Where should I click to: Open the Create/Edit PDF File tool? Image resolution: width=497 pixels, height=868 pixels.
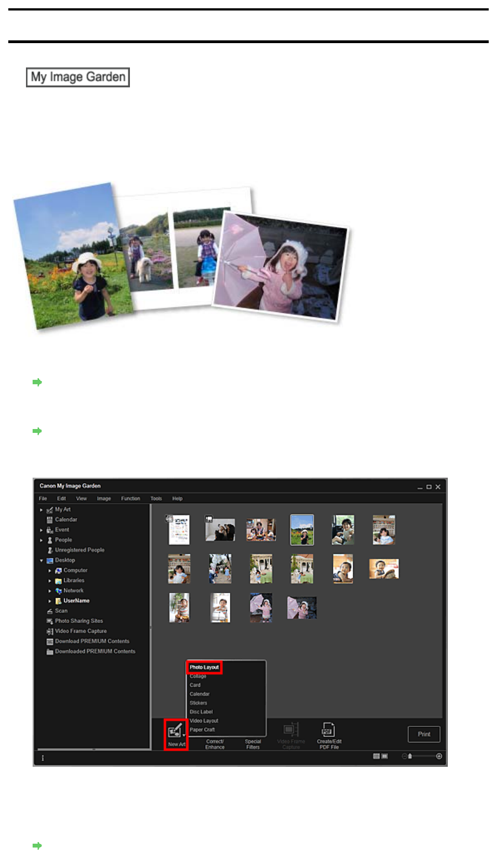(x=328, y=735)
